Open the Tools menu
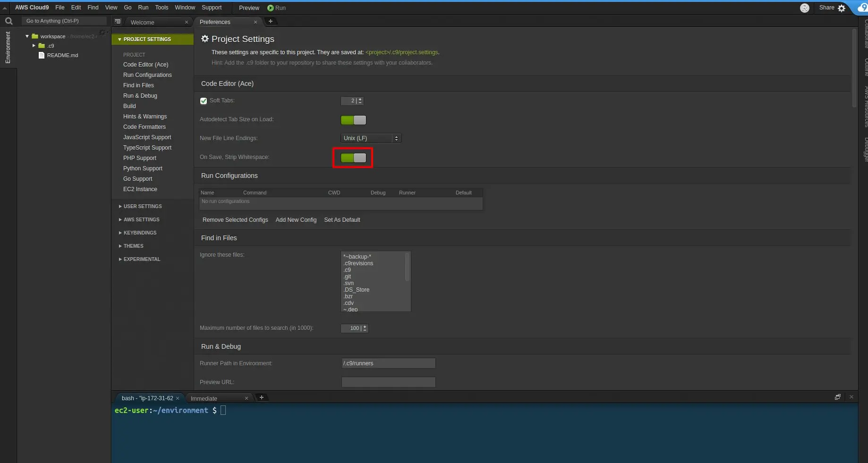 [x=162, y=8]
